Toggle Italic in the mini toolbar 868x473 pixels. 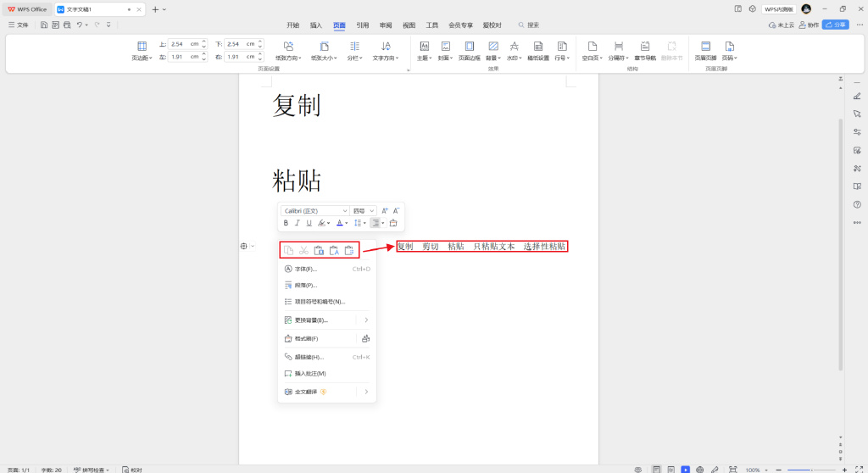tap(298, 223)
